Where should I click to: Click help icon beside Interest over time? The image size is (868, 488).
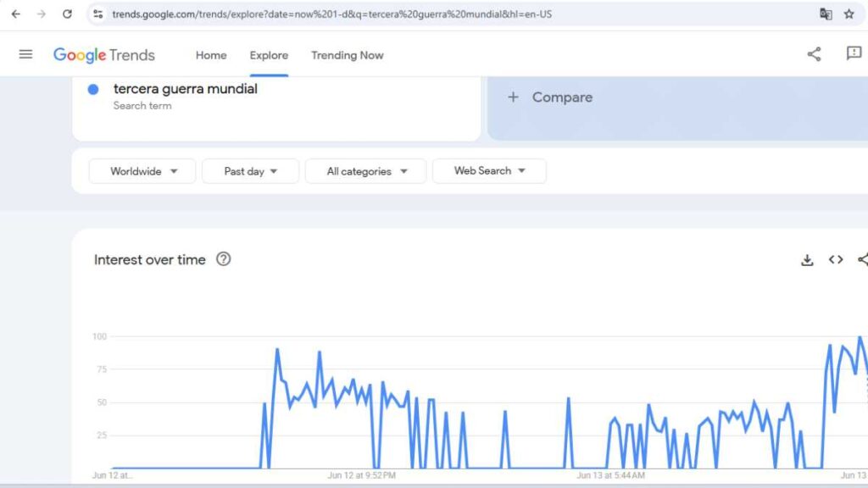[223, 259]
